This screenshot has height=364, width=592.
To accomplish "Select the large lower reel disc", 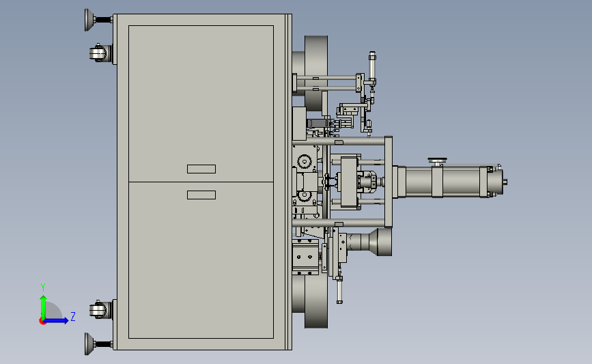I will click(316, 301).
